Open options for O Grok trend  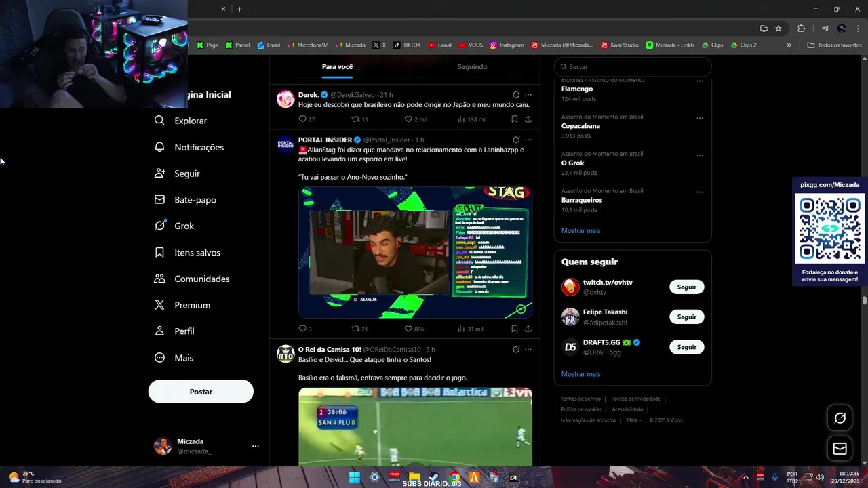coord(700,155)
